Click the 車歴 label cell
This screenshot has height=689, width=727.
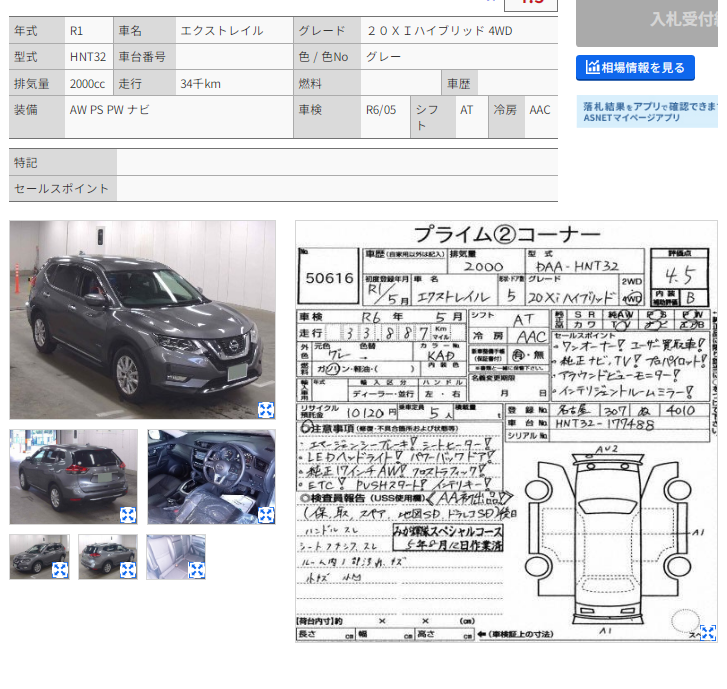(x=459, y=84)
